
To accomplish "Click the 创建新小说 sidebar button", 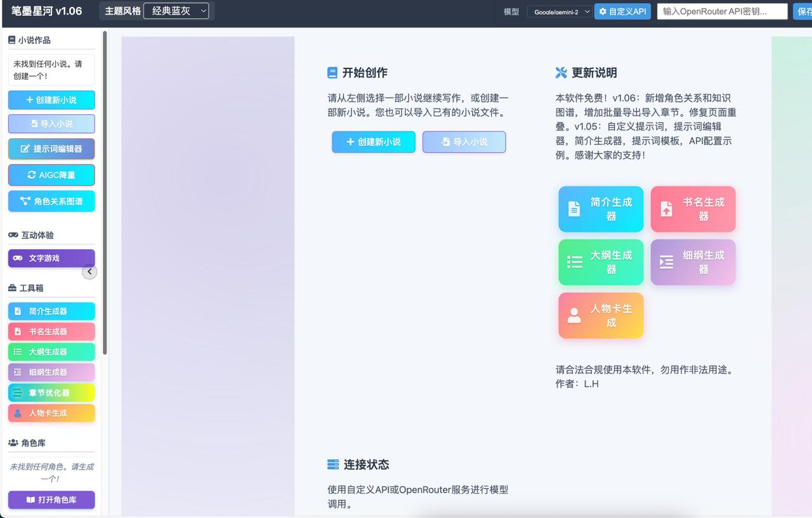I will [x=51, y=100].
